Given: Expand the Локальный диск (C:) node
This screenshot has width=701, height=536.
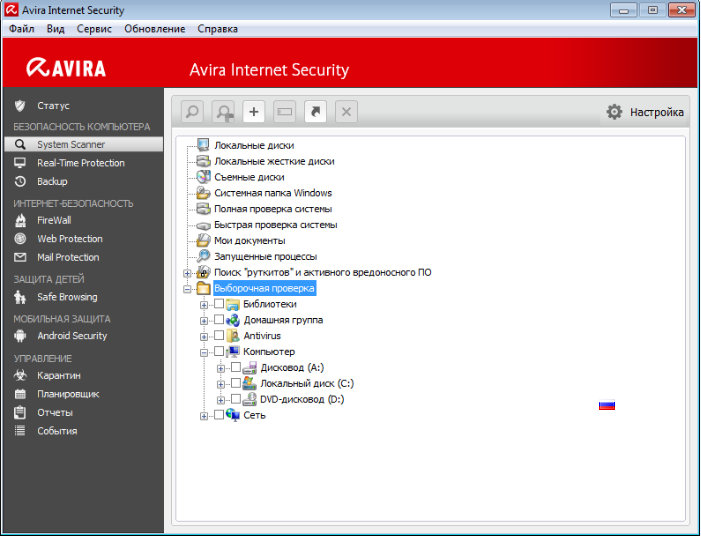Looking at the screenshot, I should click(x=221, y=384).
